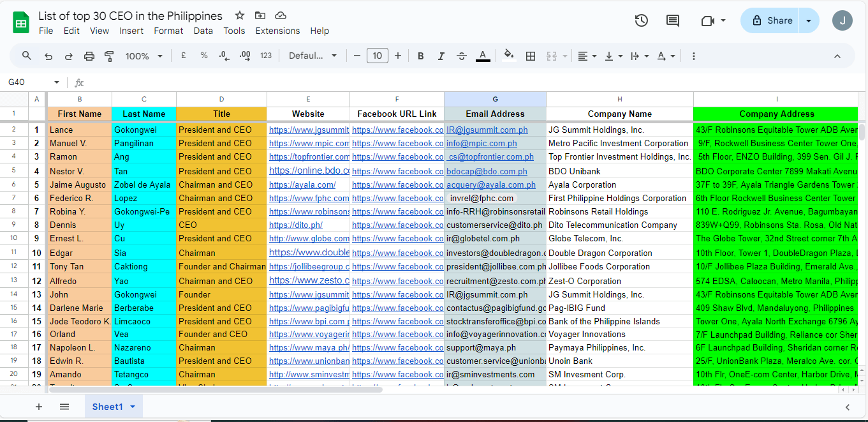Select column G header
This screenshot has height=422, width=868.
click(495, 99)
